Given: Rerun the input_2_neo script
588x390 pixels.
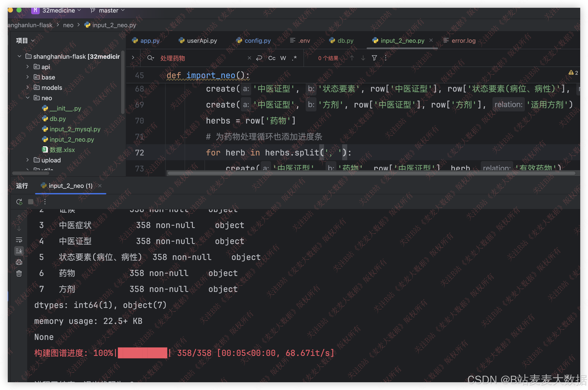Looking at the screenshot, I should click(x=19, y=202).
